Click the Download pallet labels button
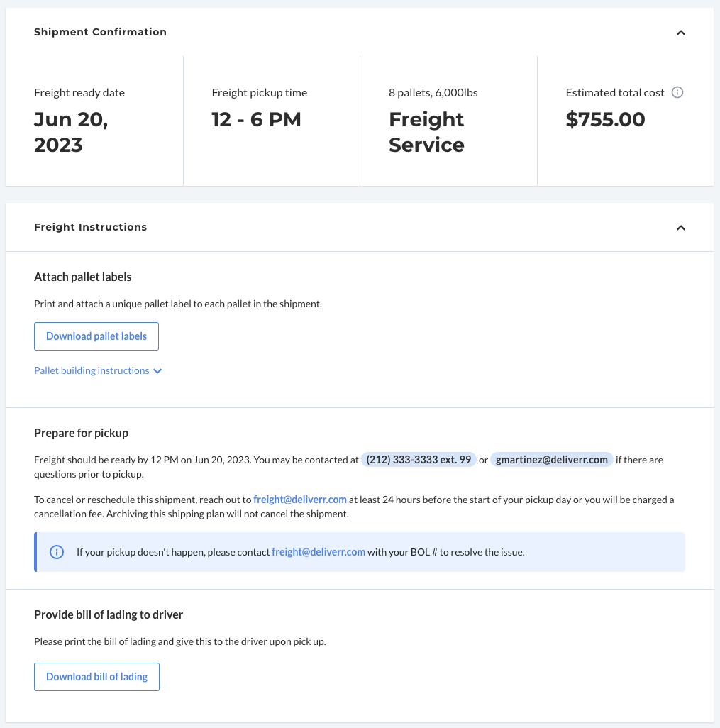This screenshot has height=728, width=720. coord(96,336)
